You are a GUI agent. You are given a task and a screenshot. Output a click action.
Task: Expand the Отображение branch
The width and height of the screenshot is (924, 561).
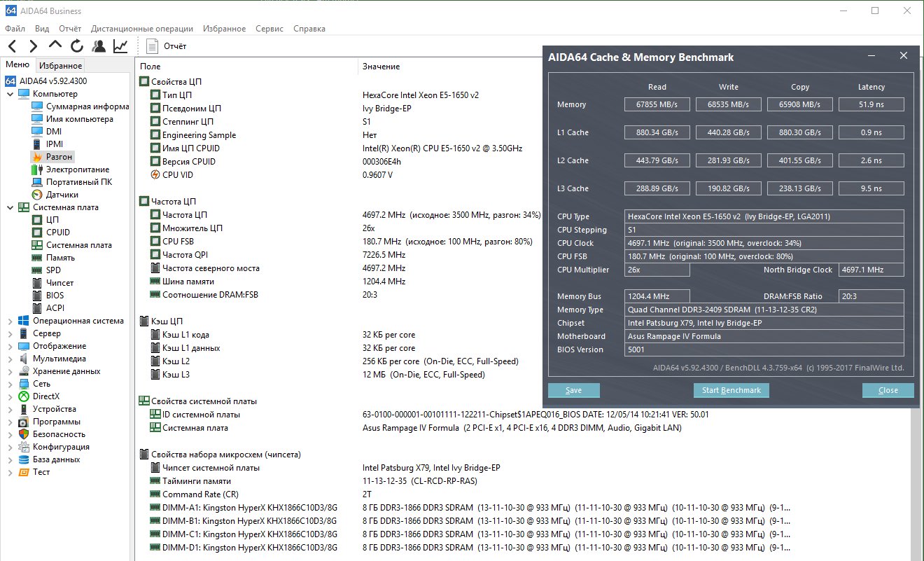(x=10, y=346)
